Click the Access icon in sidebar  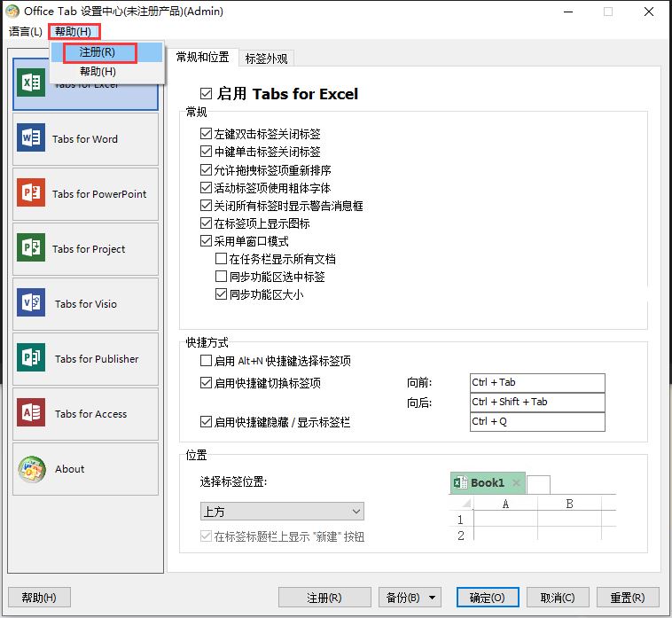tap(31, 412)
